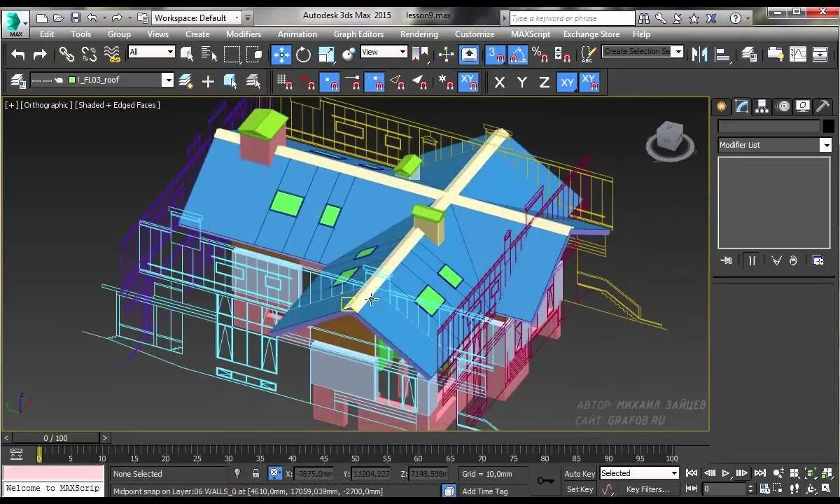The image size is (840, 504).
Task: Click Edit Named Selection Sets icon
Action: (589, 54)
